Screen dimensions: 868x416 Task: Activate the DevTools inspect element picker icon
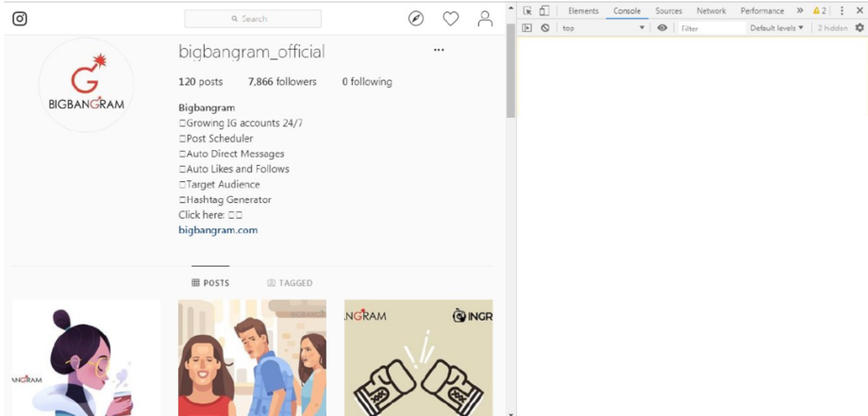coord(527,10)
